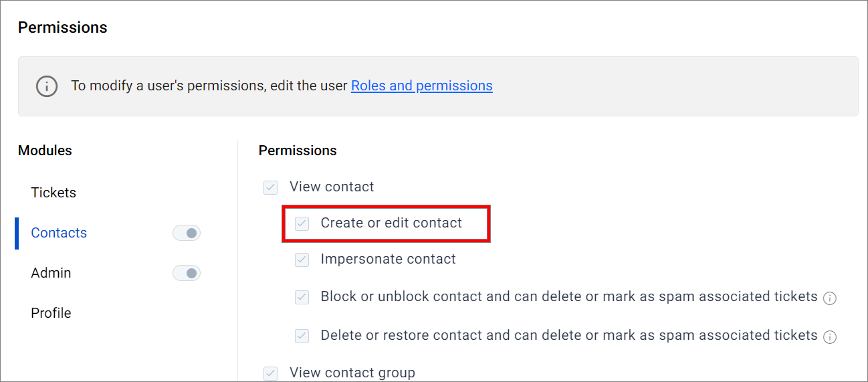Select the Contacts module
868x382 pixels.
59,233
